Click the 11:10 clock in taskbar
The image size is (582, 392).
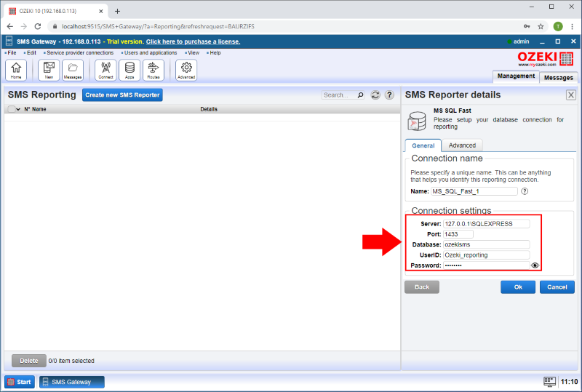tap(569, 382)
